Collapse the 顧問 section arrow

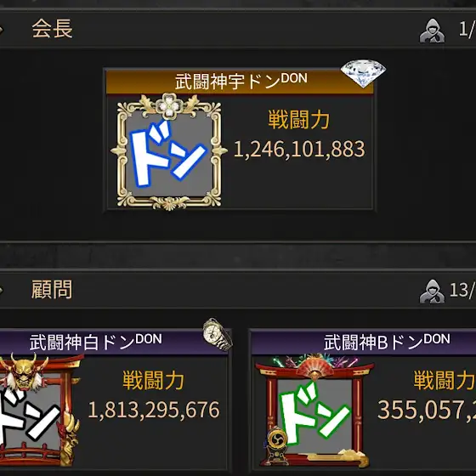tap(1, 290)
